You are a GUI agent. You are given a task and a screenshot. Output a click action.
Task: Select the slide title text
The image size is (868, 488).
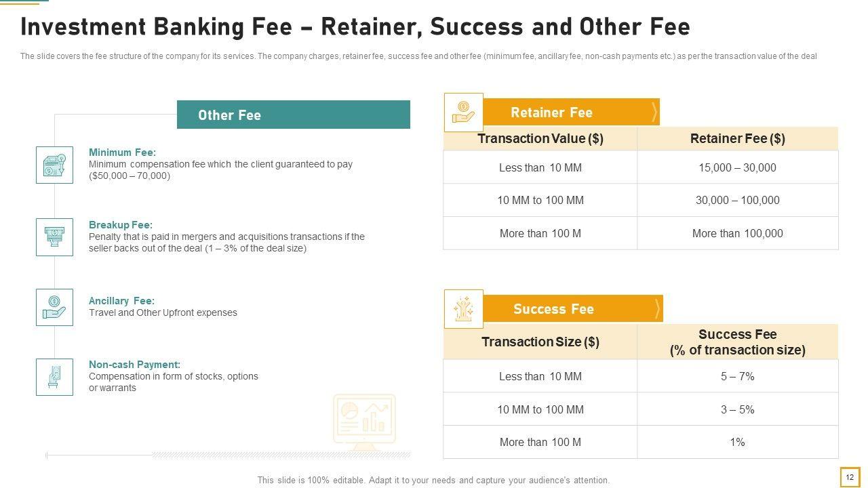point(355,27)
